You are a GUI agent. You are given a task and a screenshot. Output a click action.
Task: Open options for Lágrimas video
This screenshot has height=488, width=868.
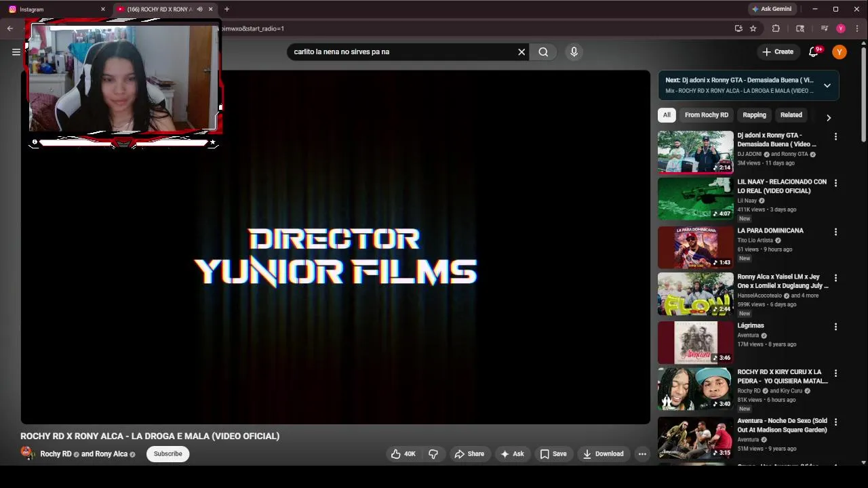coord(835,327)
